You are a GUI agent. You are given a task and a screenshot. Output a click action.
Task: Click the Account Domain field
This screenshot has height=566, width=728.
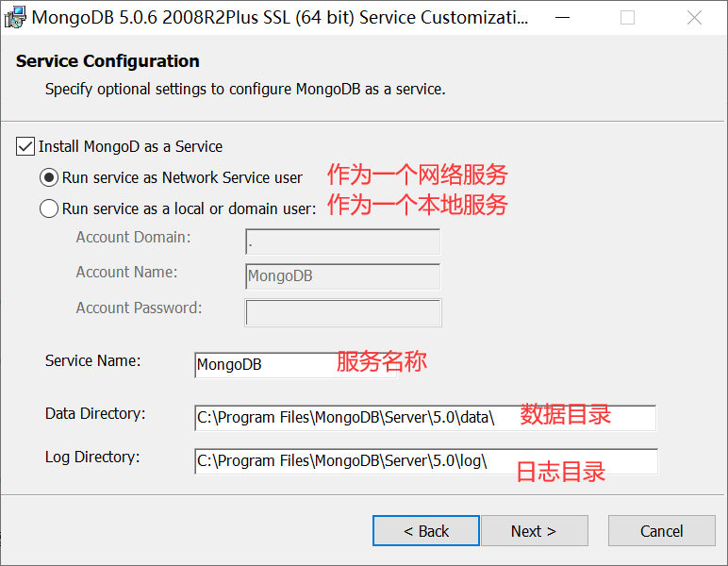(x=342, y=241)
